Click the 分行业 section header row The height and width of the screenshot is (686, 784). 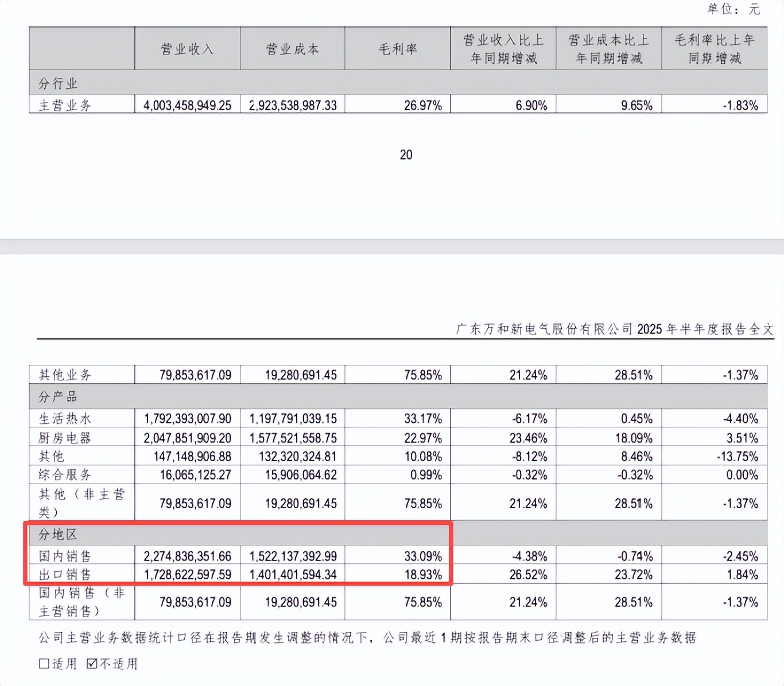click(58, 84)
